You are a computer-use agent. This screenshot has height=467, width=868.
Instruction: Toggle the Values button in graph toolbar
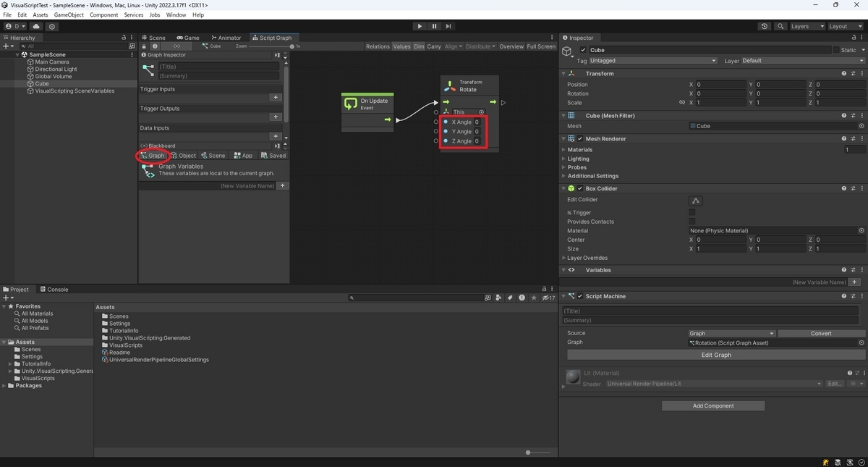401,46
